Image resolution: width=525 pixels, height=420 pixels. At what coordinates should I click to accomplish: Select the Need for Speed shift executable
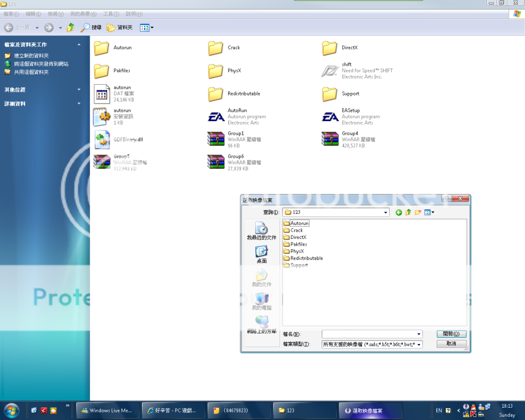point(330,71)
